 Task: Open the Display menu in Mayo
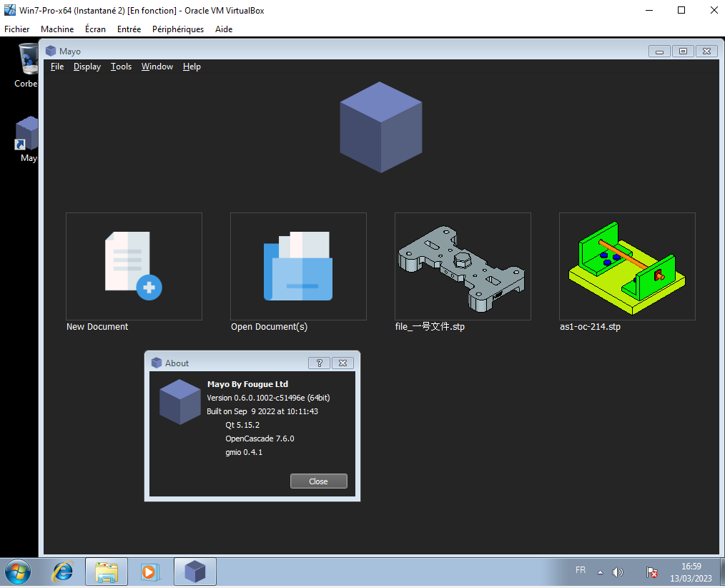tap(87, 67)
